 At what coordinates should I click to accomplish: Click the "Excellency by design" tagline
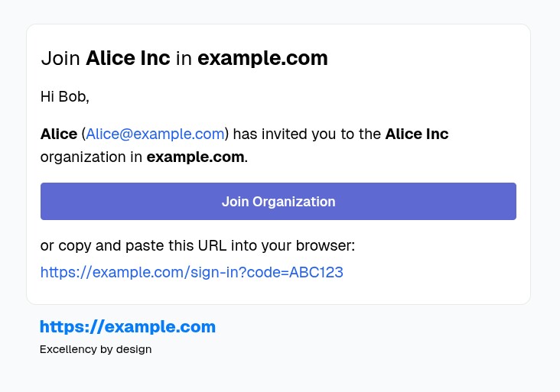96,349
